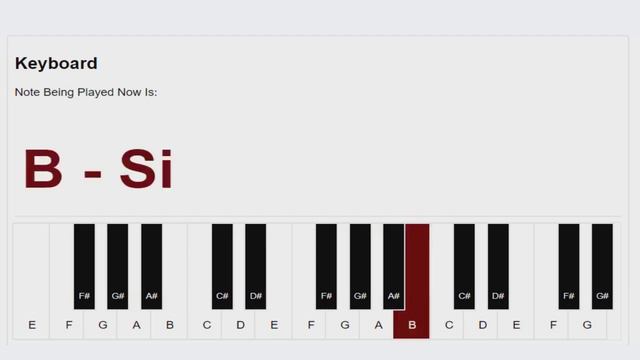This screenshot has height=360, width=640.
Task: Play the first A# black key
Action: [x=151, y=266]
